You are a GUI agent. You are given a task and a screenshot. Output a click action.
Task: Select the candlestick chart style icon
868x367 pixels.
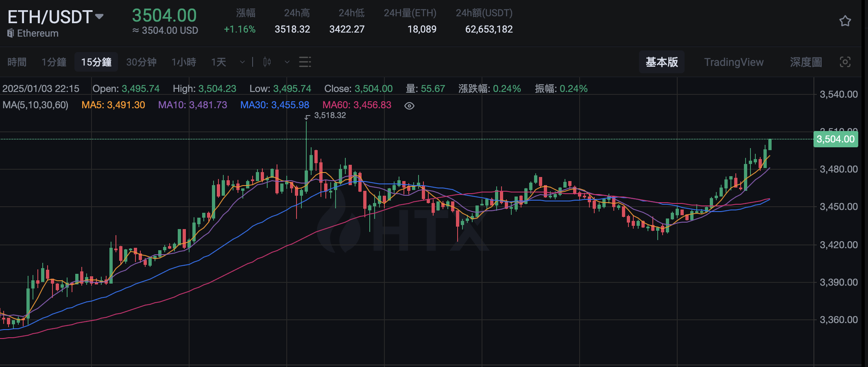point(266,62)
